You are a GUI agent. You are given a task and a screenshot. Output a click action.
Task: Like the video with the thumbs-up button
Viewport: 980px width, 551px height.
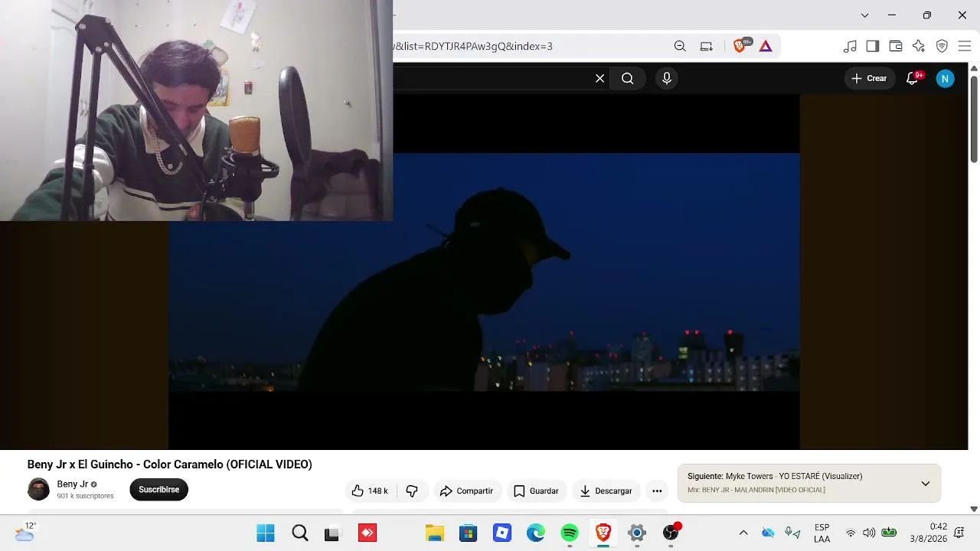[370, 491]
